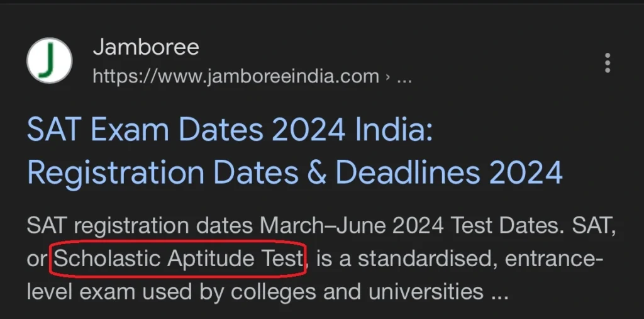Expand the truncated URL breadcrumb ellipsis
The image size is (644, 319).
(405, 78)
